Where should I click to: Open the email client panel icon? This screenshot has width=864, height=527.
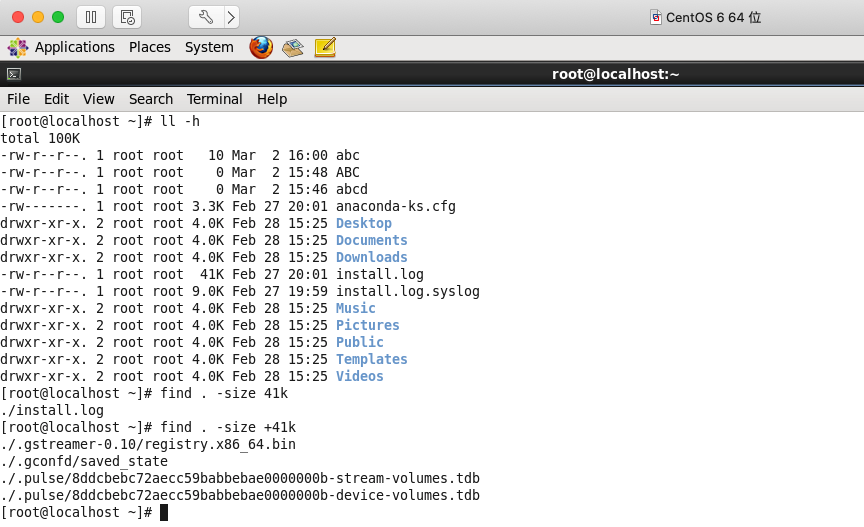(293, 48)
